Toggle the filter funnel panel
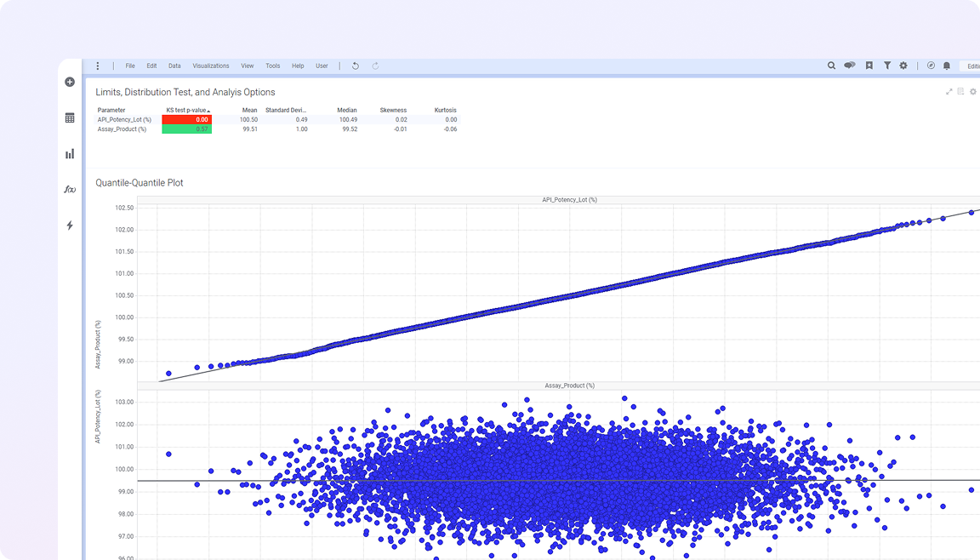The image size is (980, 560). click(886, 66)
